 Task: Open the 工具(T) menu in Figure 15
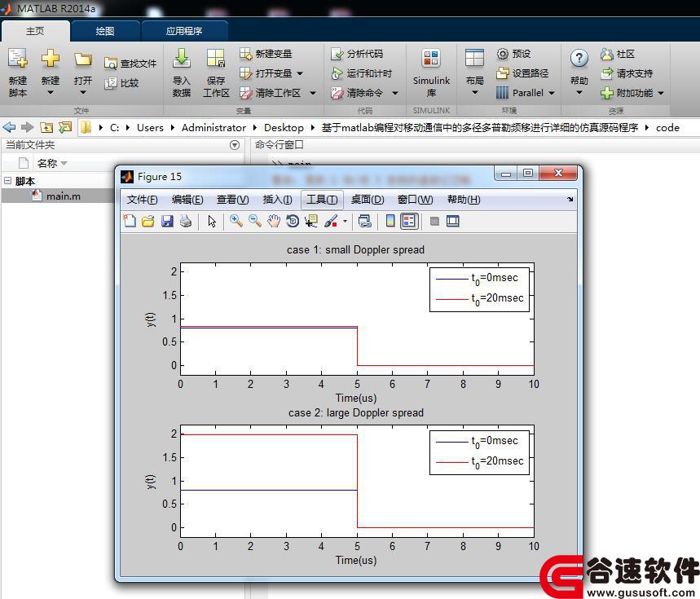(322, 200)
